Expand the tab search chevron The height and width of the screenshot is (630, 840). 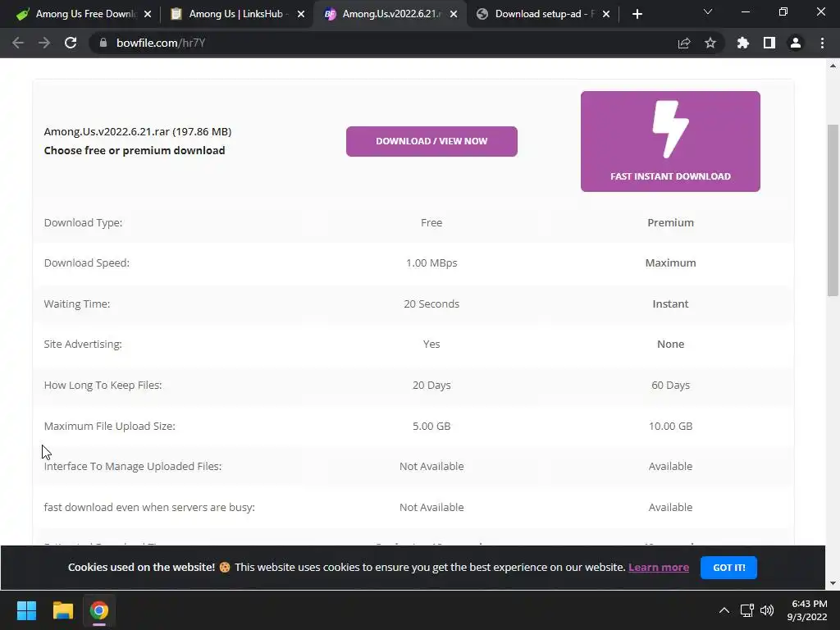point(708,11)
